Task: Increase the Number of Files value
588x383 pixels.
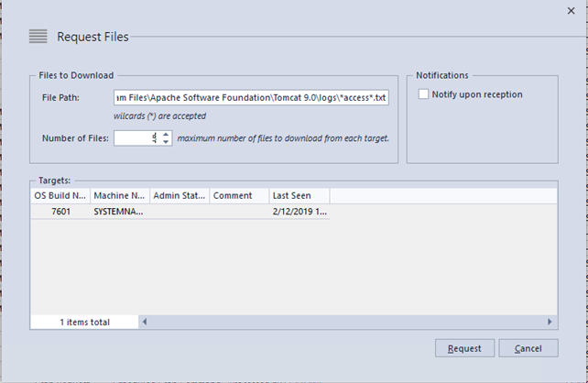Action: coord(166,134)
